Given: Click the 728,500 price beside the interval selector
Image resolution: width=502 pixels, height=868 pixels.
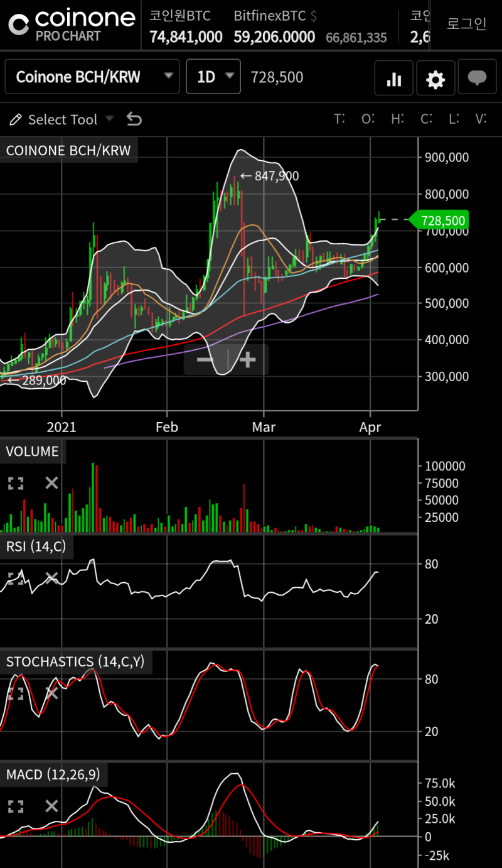Looking at the screenshot, I should 277,77.
